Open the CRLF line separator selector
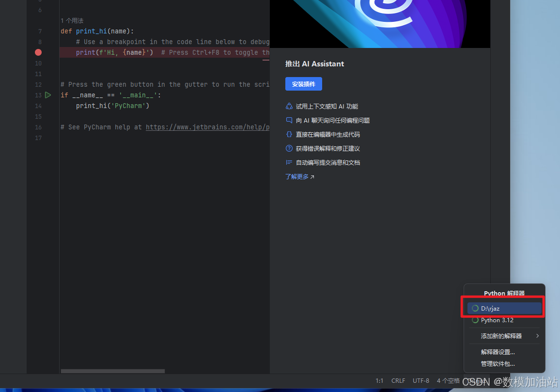The image size is (560, 392). coord(398,381)
